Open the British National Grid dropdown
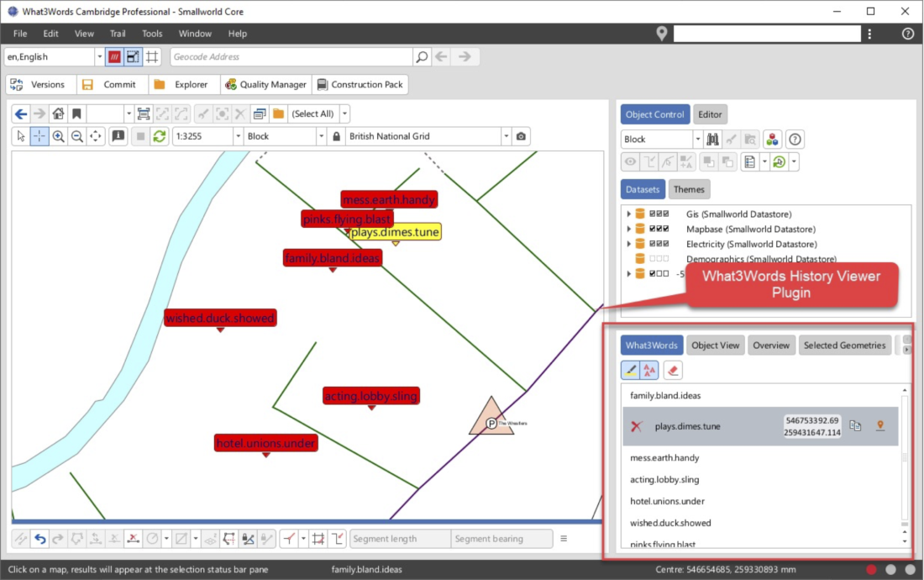 coord(507,136)
